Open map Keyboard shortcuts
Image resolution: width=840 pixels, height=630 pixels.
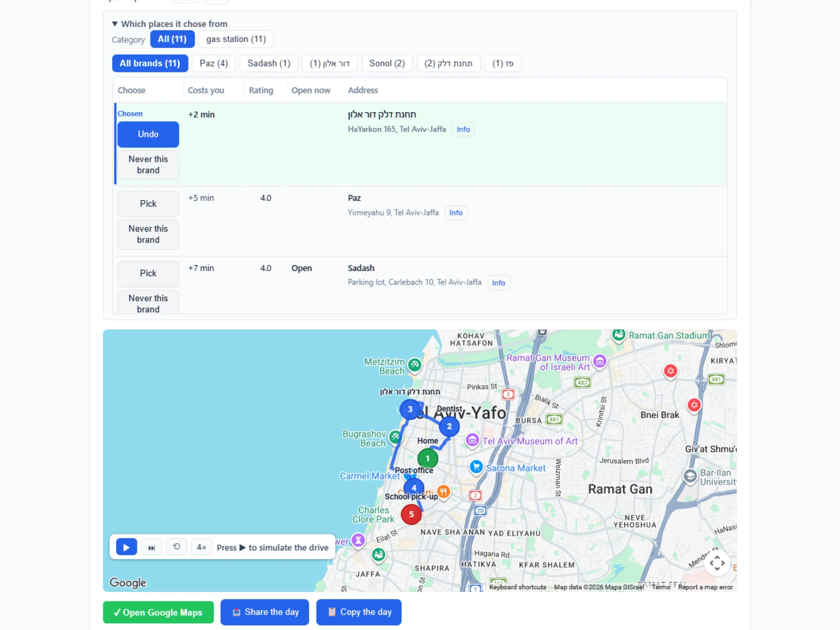click(x=518, y=587)
